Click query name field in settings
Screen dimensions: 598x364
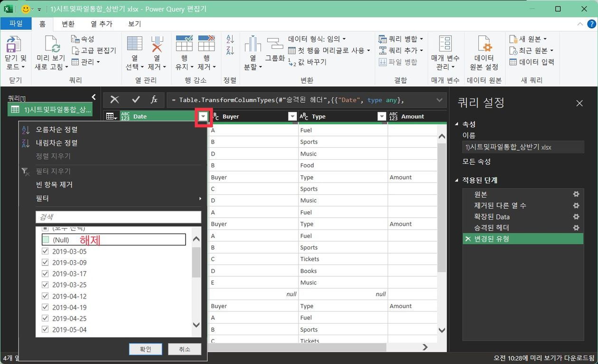tap(523, 147)
